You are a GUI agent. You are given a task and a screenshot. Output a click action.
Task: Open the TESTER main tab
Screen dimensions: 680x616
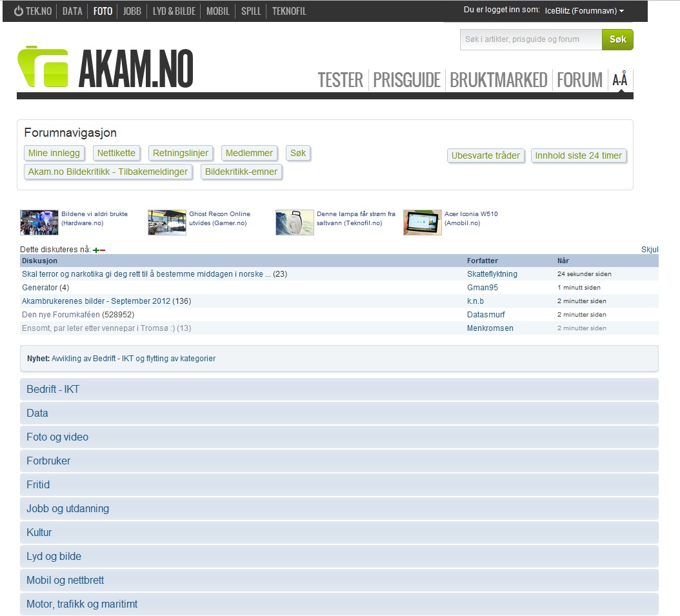click(x=341, y=80)
